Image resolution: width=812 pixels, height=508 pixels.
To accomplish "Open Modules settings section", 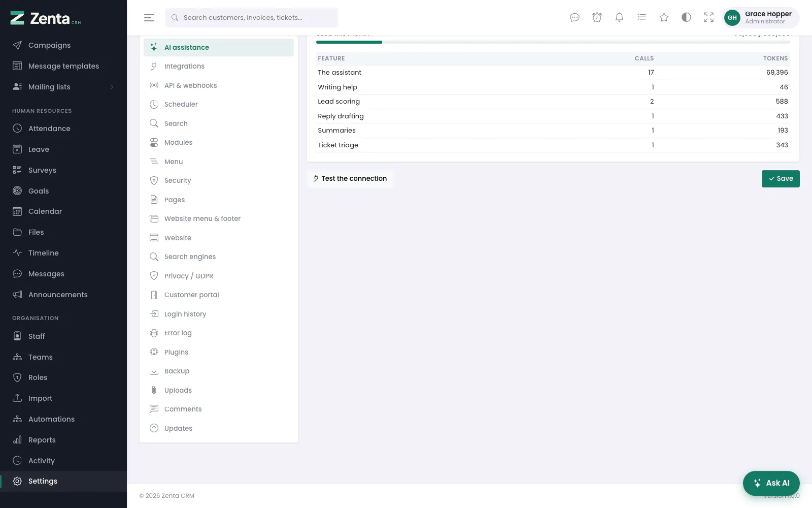I will [219, 142].
